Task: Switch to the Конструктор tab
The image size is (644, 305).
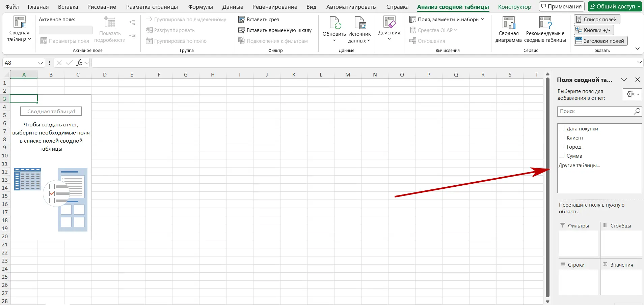Action: 515,6
